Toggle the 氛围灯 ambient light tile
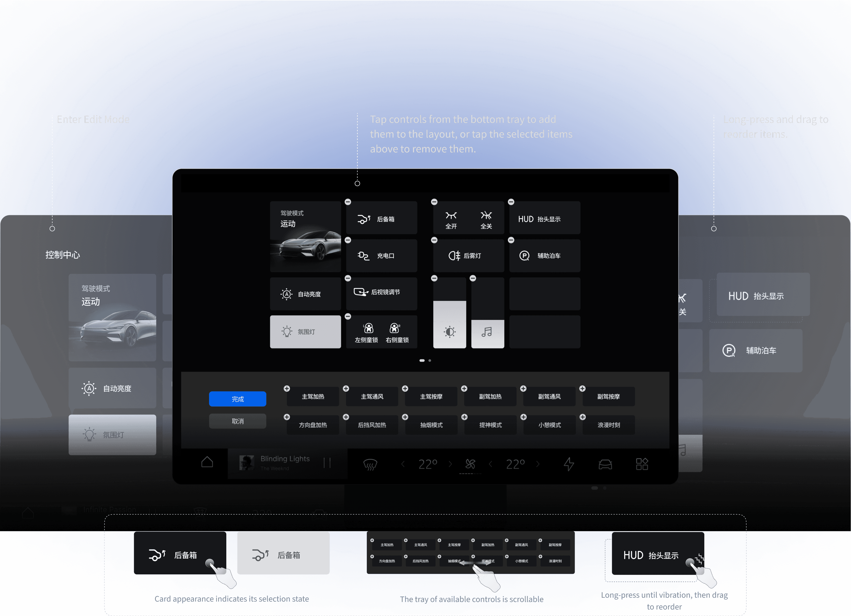 point(305,332)
